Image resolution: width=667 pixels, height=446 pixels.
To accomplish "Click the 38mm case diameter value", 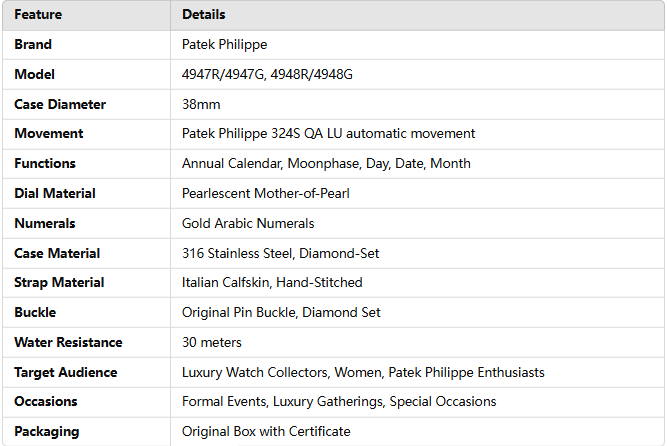I will [201, 104].
